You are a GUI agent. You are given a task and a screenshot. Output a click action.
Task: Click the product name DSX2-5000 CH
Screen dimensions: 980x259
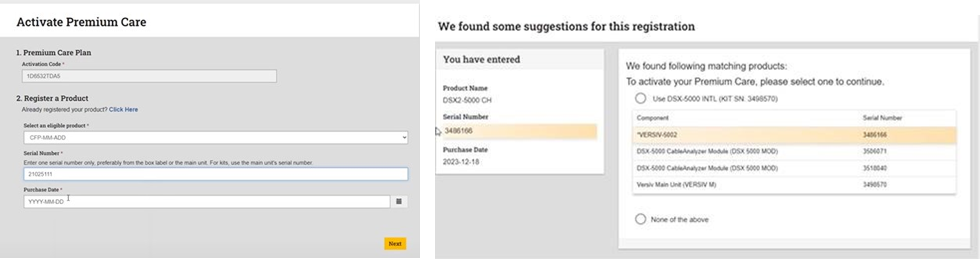467,100
